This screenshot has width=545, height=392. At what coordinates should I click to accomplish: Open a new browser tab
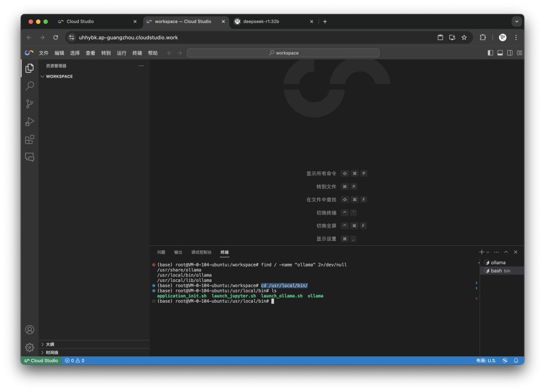325,21
